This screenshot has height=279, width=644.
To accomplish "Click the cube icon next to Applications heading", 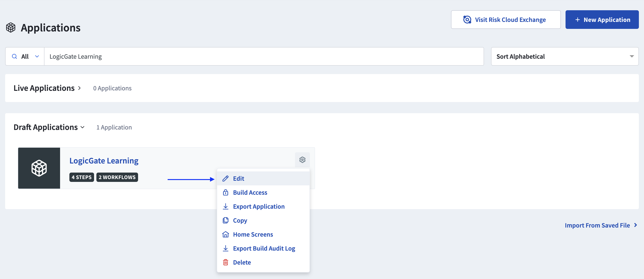I will coord(11,27).
